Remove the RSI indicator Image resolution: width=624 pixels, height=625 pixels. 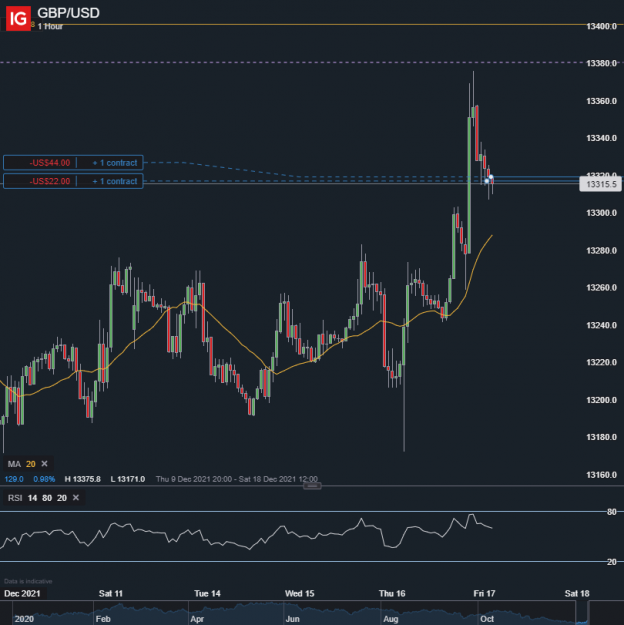click(76, 497)
